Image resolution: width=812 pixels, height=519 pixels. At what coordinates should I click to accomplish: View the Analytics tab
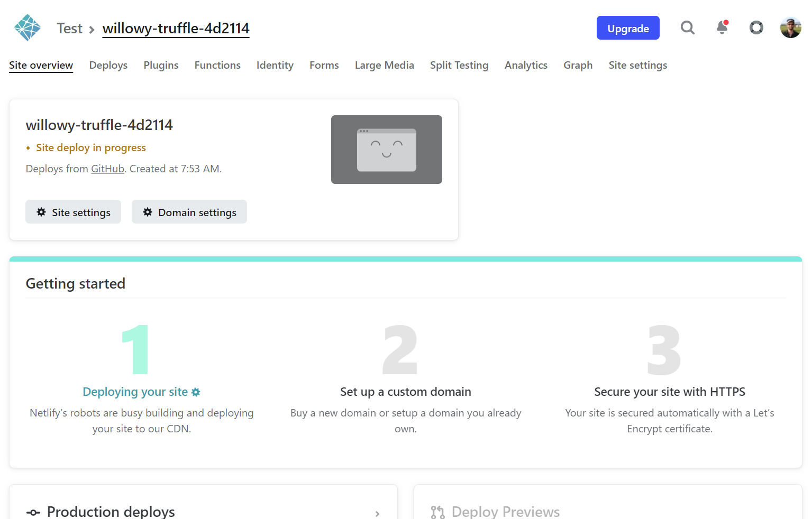pos(526,65)
